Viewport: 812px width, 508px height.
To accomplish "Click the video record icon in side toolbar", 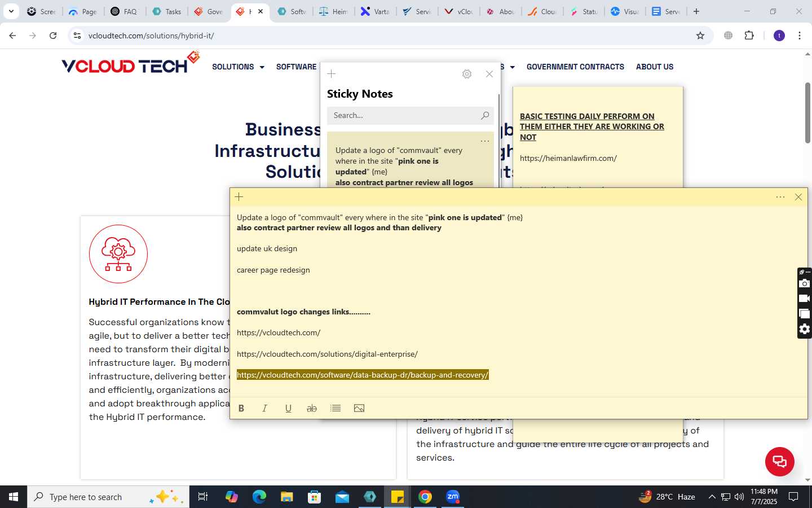I will tap(805, 298).
